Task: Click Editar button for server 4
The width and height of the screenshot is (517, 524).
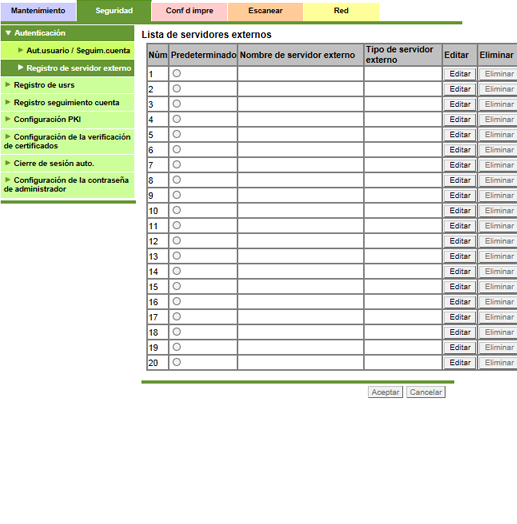Action: 460,119
